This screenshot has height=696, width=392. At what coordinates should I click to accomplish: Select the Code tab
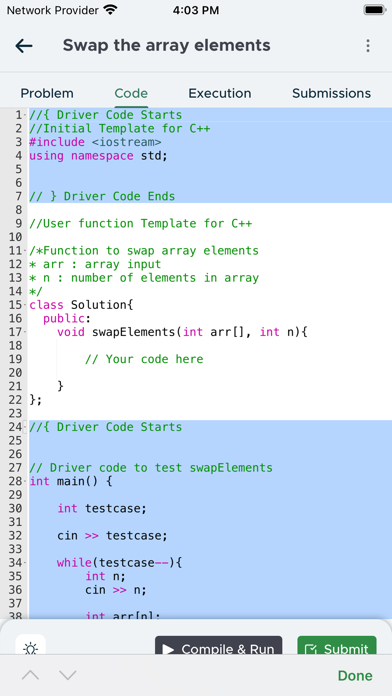pyautogui.click(x=131, y=93)
